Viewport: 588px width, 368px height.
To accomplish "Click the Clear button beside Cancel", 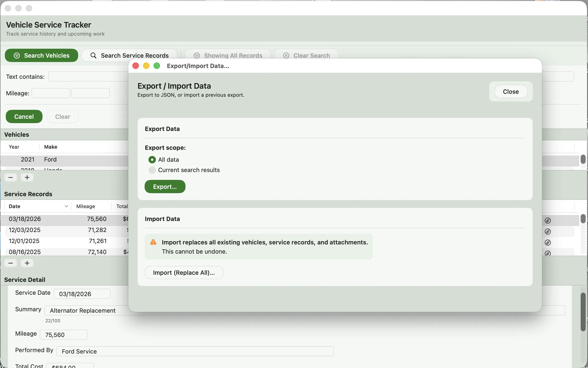I will coord(62,117).
